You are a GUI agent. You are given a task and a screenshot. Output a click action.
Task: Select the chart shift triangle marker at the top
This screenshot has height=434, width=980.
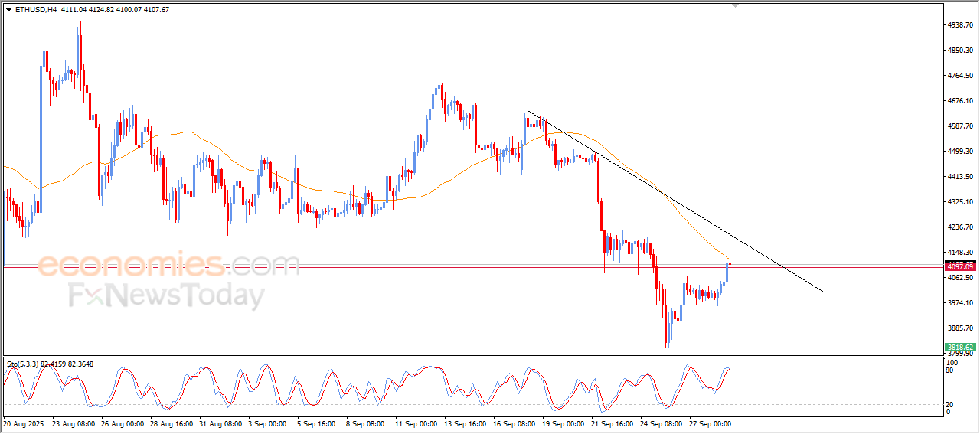737,6
